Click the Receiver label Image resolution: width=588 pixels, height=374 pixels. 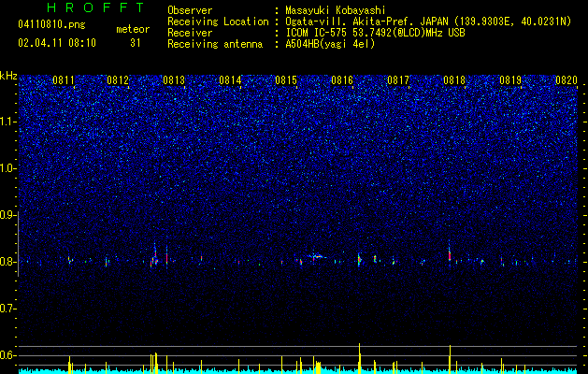pyautogui.click(x=190, y=33)
